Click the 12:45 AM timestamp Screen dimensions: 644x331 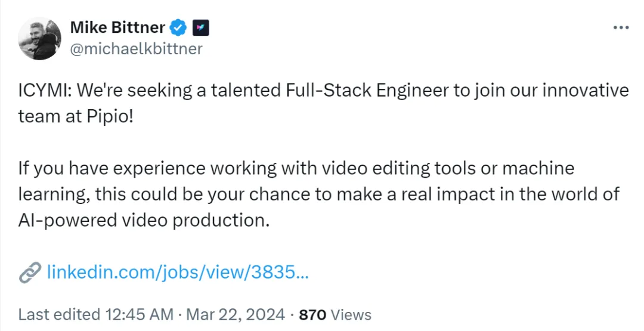(139, 315)
